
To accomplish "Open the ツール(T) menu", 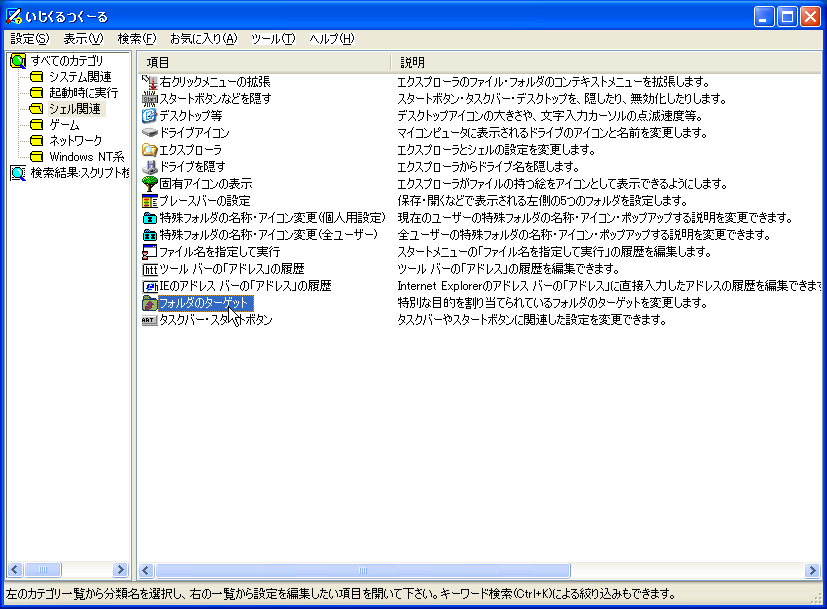I will [x=273, y=38].
